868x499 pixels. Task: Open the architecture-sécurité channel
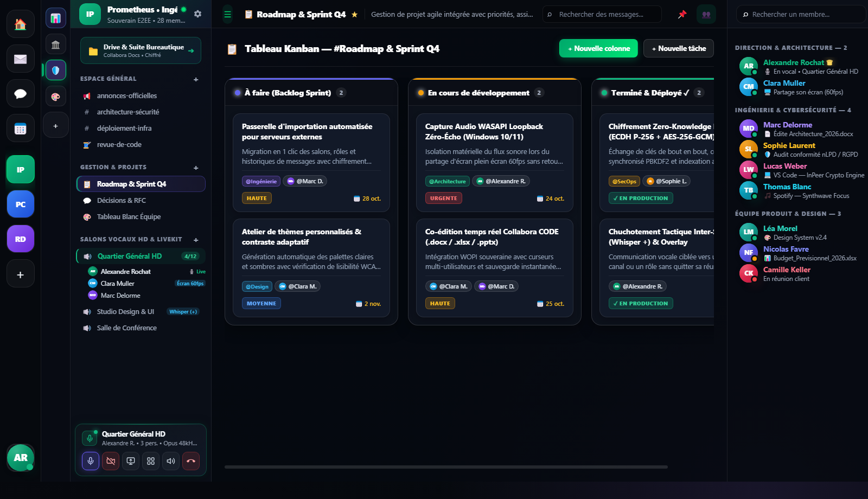[141, 112]
